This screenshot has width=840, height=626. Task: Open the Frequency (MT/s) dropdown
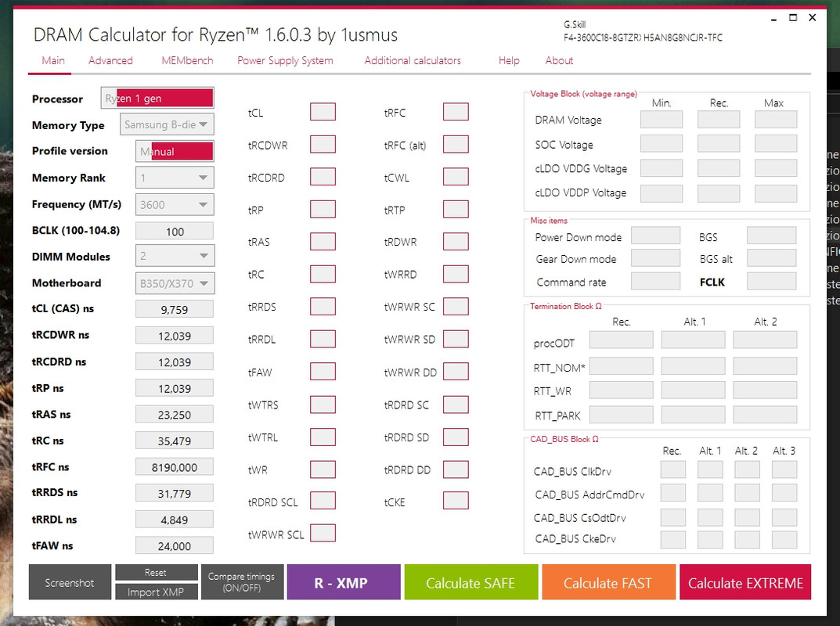tap(175, 204)
